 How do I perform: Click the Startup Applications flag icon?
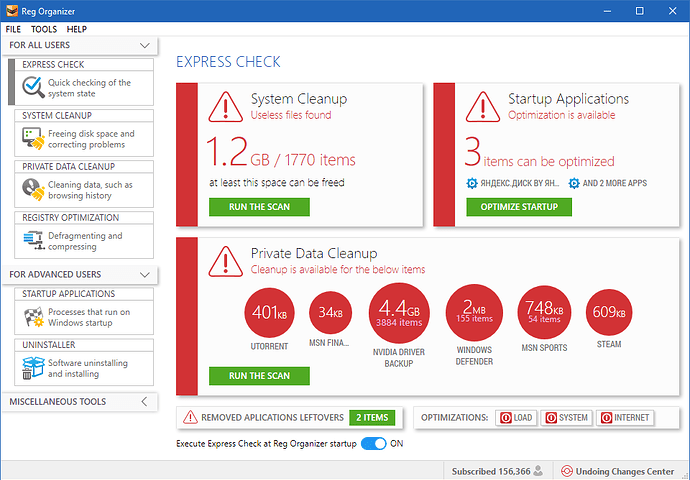click(32, 318)
